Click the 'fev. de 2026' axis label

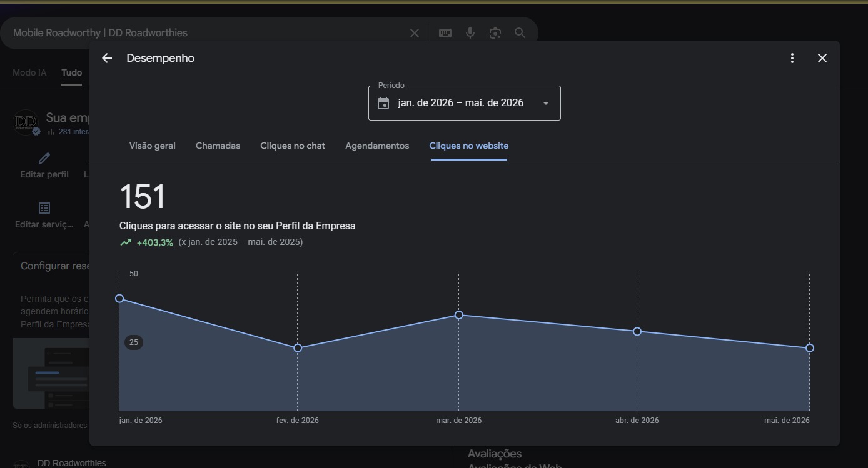[x=298, y=421]
